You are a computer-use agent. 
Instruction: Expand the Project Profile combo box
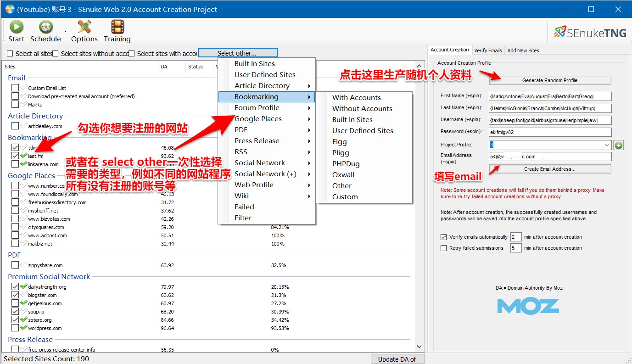point(607,145)
